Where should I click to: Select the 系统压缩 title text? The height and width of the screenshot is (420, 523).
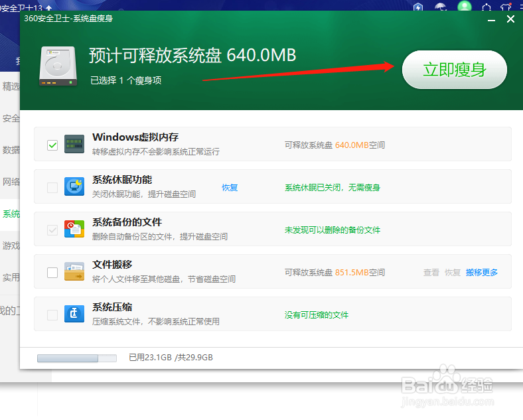[112, 307]
